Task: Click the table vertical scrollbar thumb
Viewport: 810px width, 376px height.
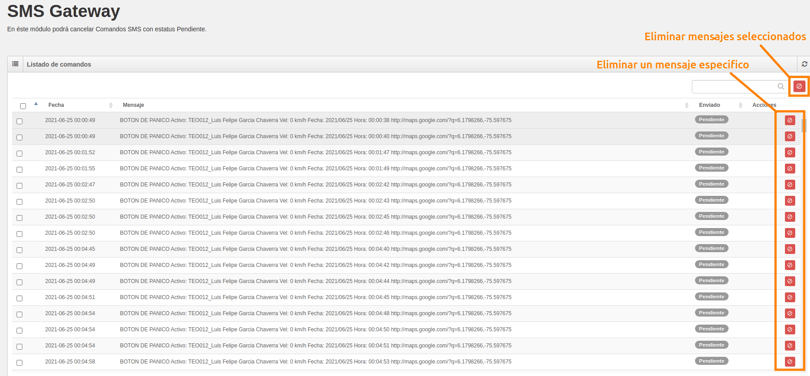Action: 803,126
